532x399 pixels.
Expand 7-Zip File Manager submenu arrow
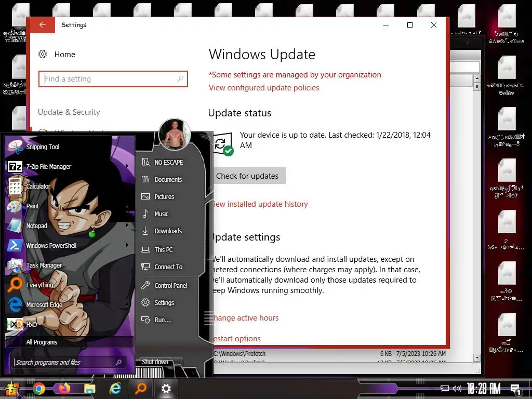point(127,166)
